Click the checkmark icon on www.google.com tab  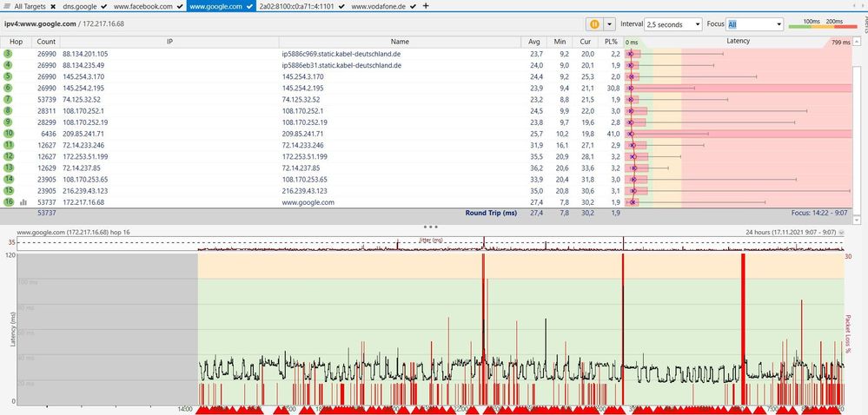coord(249,6)
